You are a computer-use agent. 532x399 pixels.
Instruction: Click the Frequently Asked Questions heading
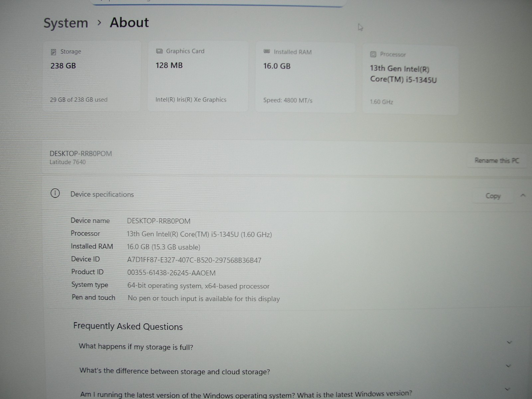[128, 326]
